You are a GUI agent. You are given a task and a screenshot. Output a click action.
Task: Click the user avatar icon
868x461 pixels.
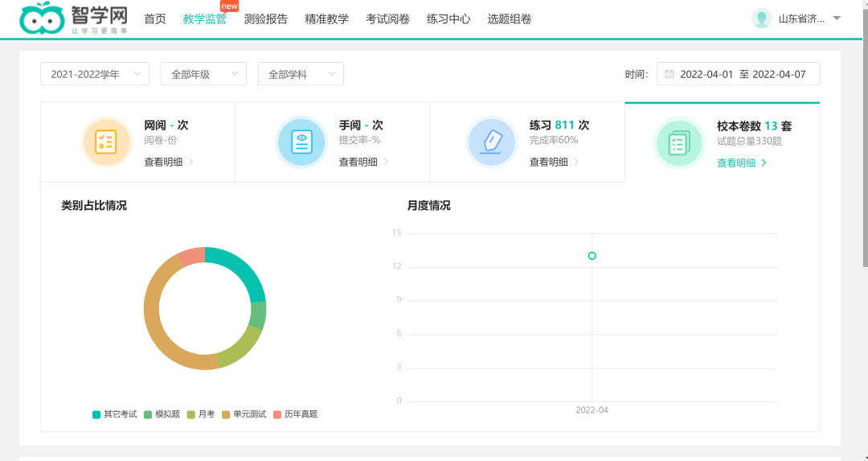(x=762, y=19)
